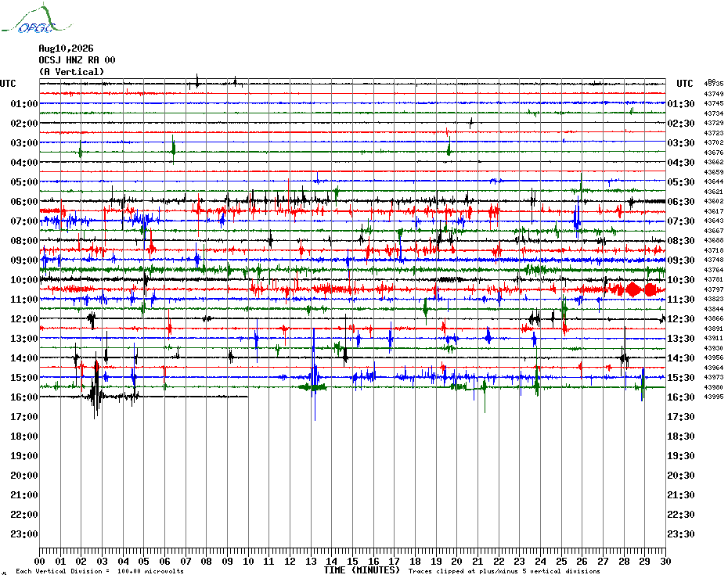Screen dimensions: 728x582
Task: Click the 10:30 label on right axis
Action: click(681, 279)
